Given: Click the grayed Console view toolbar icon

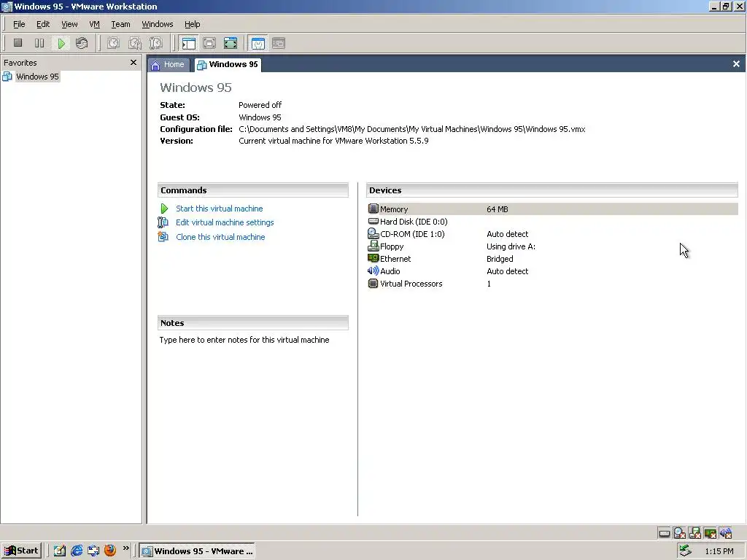Looking at the screenshot, I should pos(279,43).
